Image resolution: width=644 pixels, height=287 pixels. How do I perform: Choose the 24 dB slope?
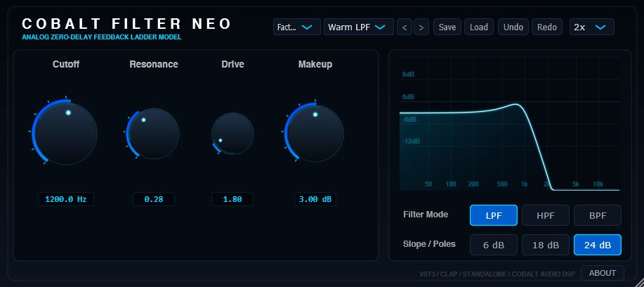(598, 245)
